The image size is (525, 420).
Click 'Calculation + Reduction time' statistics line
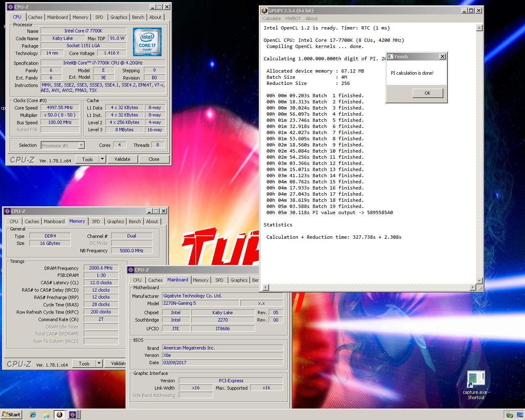[334, 237]
